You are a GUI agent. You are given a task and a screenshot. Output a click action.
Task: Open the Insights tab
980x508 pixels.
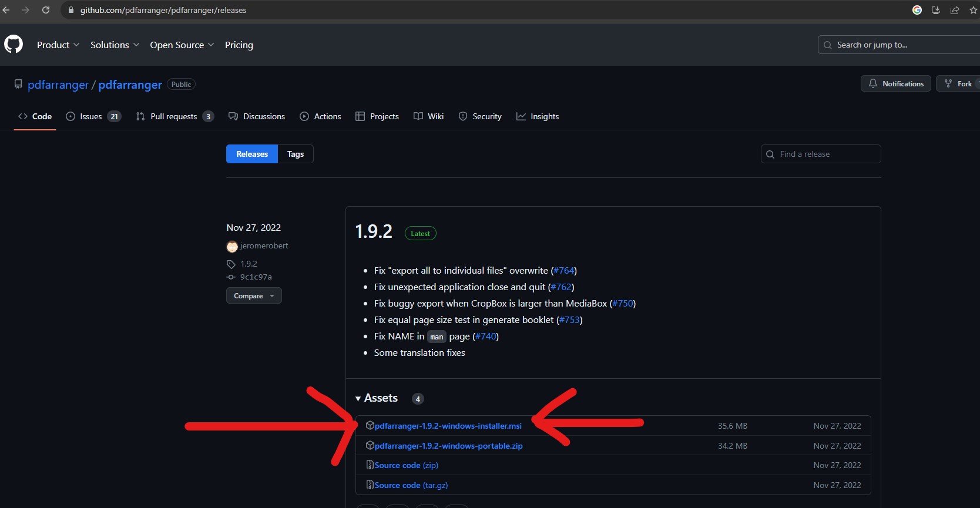coord(538,116)
